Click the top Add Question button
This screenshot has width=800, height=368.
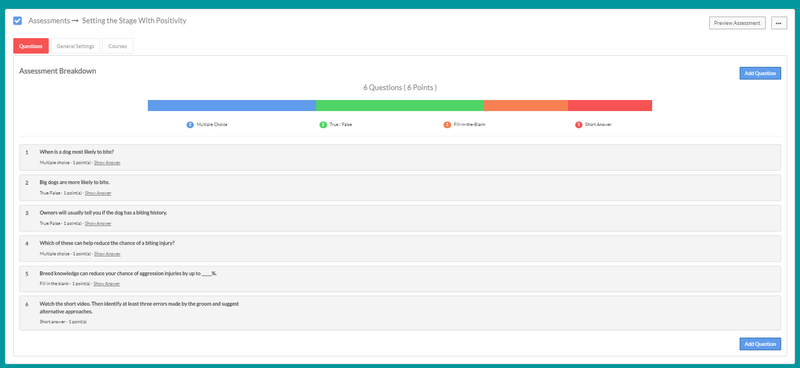(x=760, y=73)
